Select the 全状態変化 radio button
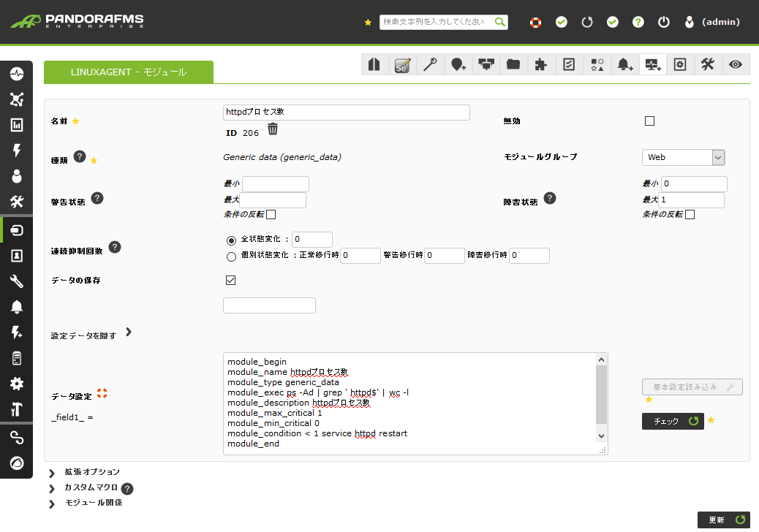The width and height of the screenshot is (759, 532). click(231, 240)
